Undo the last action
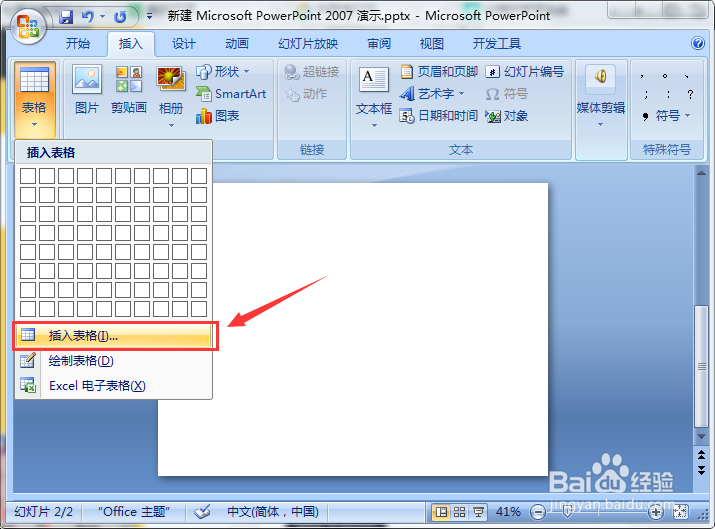Viewport: 715px width, 529px height. click(88, 17)
